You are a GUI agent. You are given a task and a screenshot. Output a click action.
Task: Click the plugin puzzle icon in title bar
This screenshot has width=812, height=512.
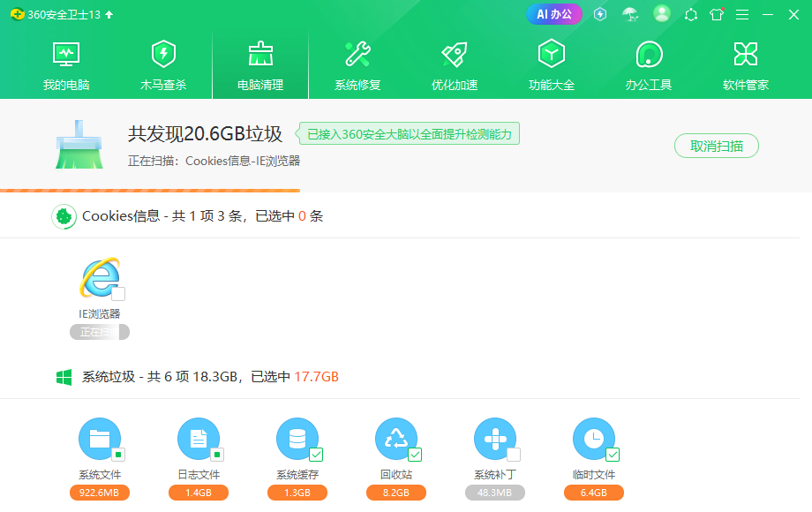[691, 15]
